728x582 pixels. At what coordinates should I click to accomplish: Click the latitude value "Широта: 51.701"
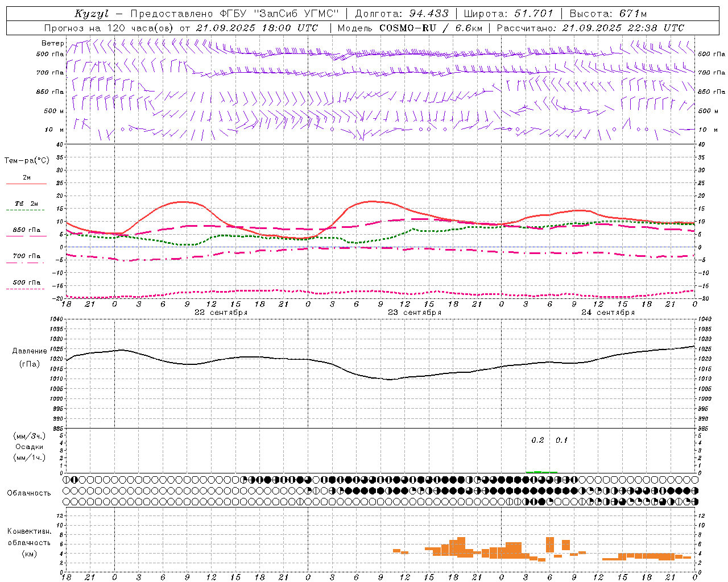click(508, 14)
